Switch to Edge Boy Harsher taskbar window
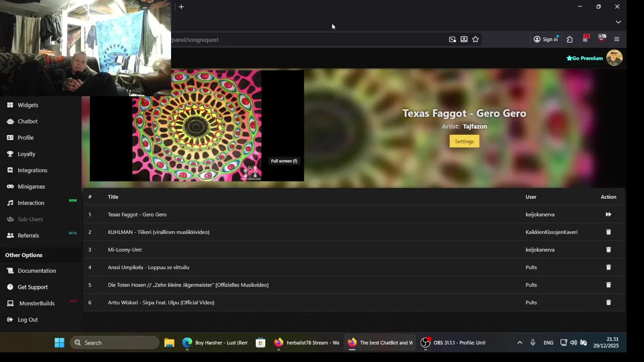644x362 pixels. point(215,343)
